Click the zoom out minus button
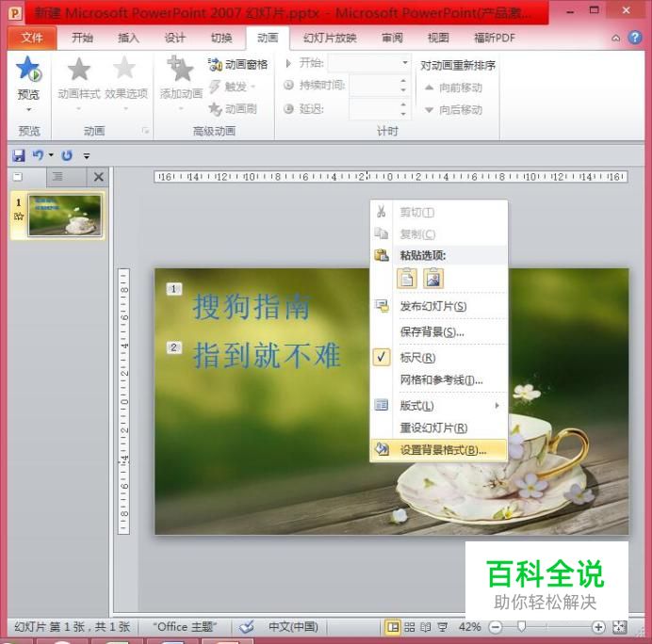 [x=495, y=627]
